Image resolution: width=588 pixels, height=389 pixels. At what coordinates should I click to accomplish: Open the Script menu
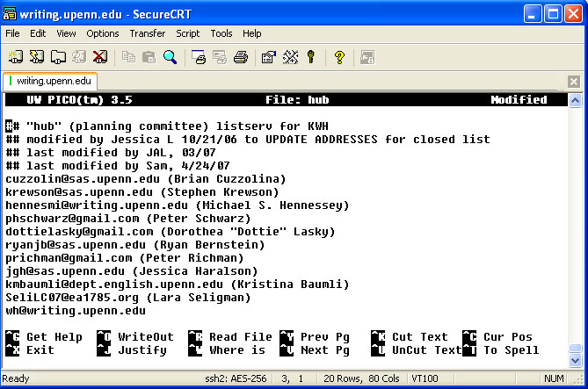tap(188, 33)
